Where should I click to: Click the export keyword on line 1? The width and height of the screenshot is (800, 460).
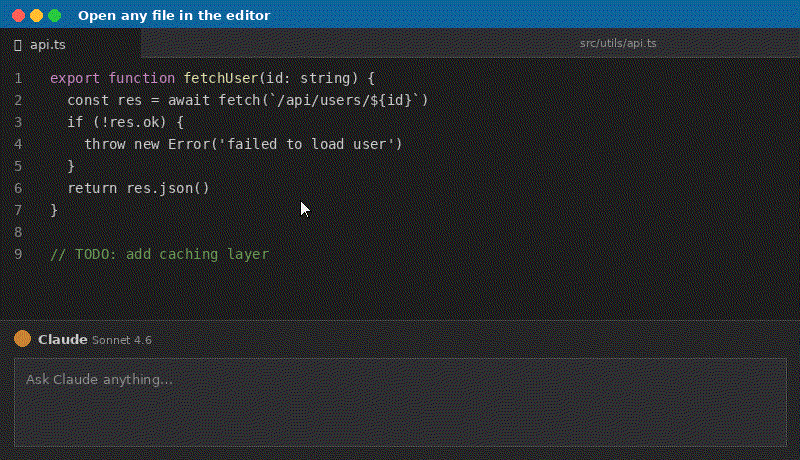point(75,79)
